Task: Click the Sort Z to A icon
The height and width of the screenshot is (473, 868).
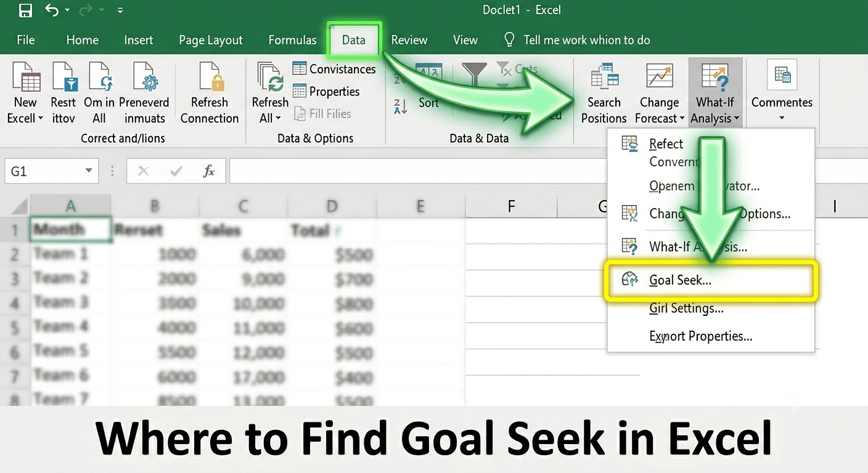Action: coord(401,106)
